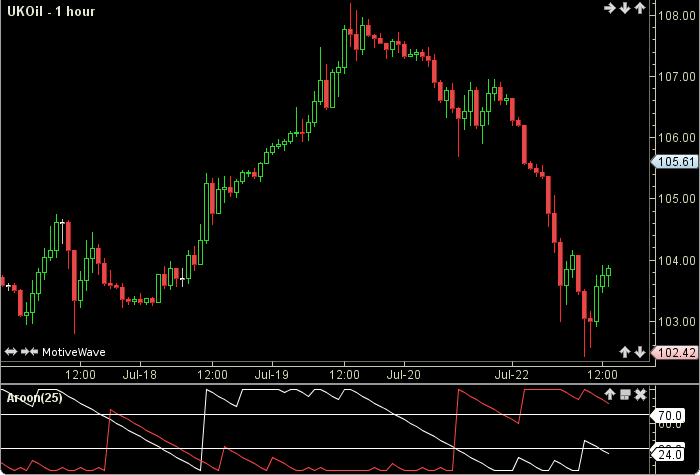Image resolution: width=700 pixels, height=475 pixels.
Task: Move the Aroon panel up with arrow icon
Action: click(x=609, y=394)
